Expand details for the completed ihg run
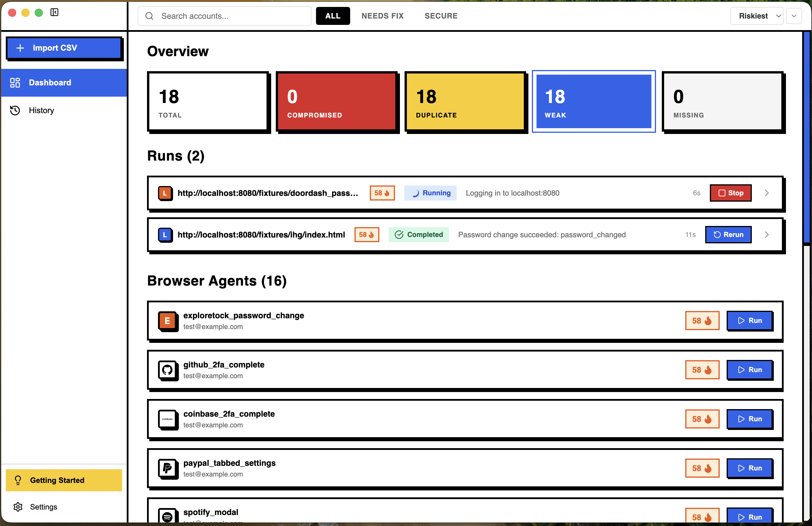Screen dimensions: 812x526 pos(767,235)
